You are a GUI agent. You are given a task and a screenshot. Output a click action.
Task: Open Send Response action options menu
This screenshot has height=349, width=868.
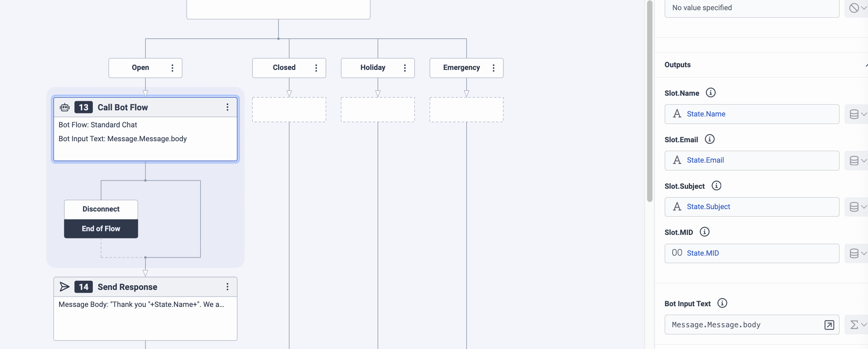coord(227,287)
